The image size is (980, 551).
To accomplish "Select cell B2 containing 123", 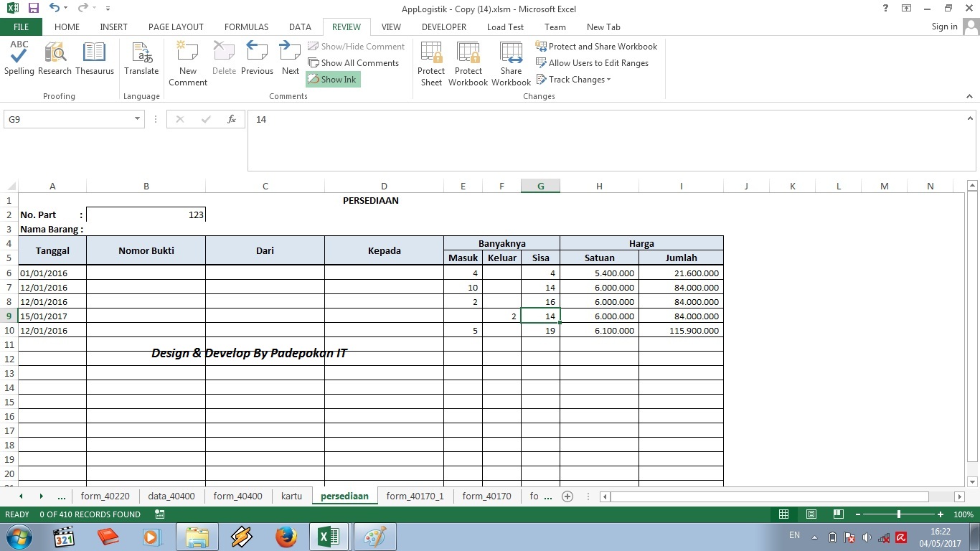I will click(146, 215).
